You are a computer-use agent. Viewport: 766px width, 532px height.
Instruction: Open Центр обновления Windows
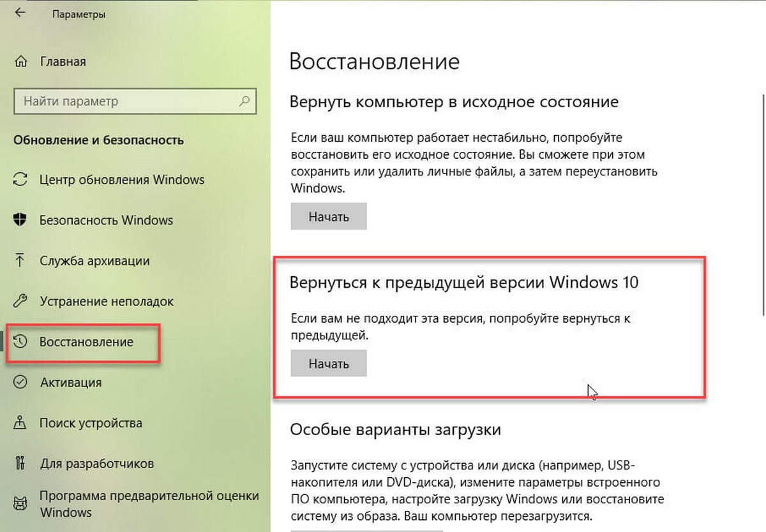pos(122,179)
